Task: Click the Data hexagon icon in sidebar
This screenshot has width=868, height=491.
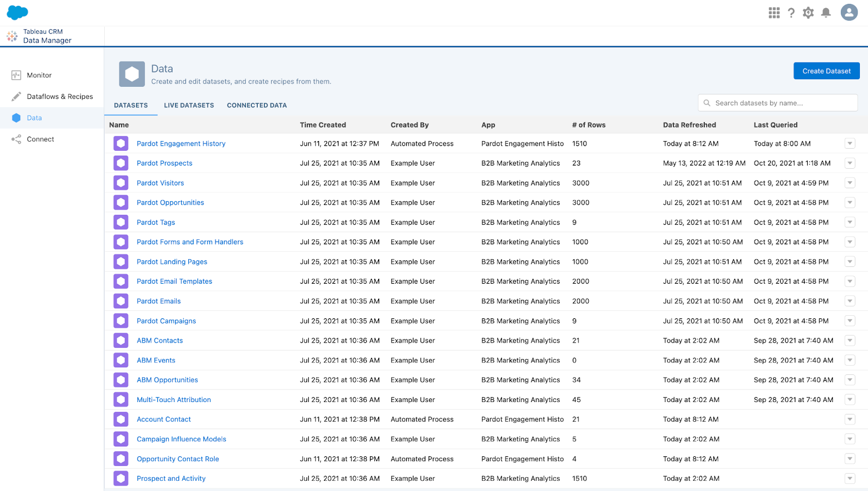Action: 16,118
